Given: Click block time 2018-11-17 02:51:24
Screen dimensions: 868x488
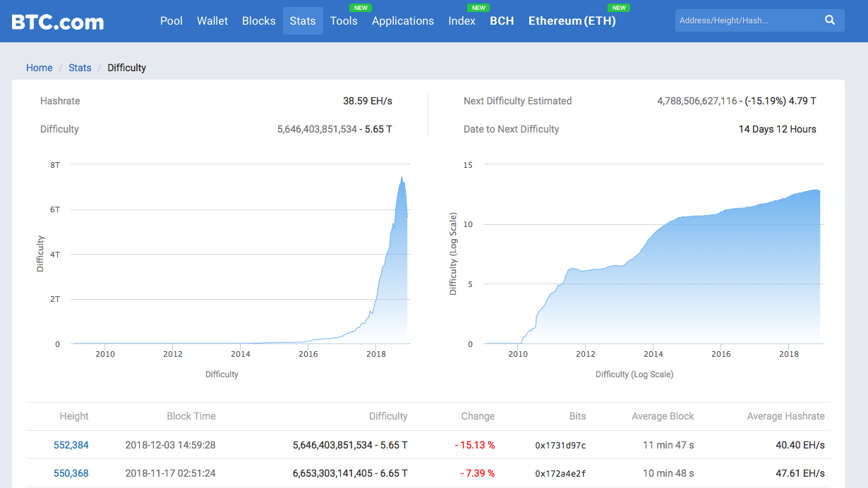Looking at the screenshot, I should coord(170,473).
